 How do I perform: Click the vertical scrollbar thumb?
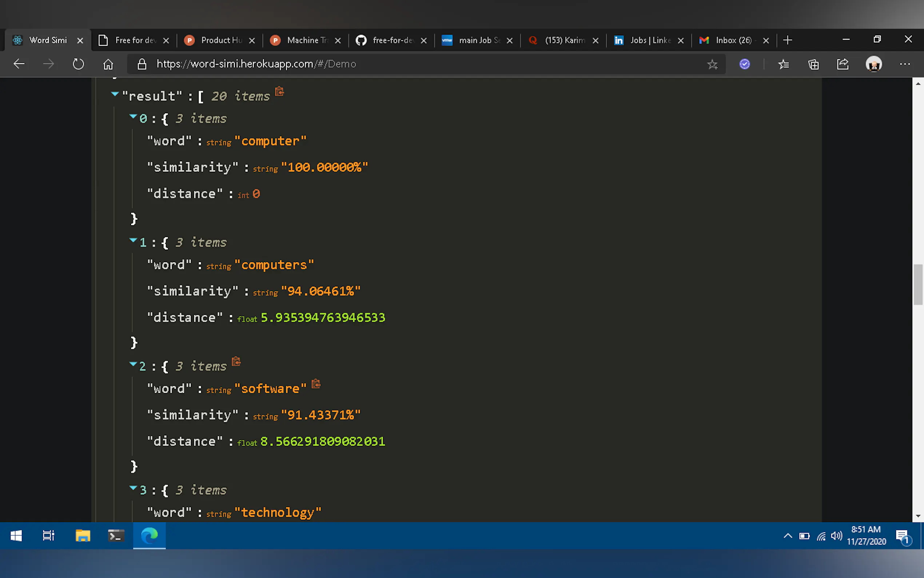[918, 285]
